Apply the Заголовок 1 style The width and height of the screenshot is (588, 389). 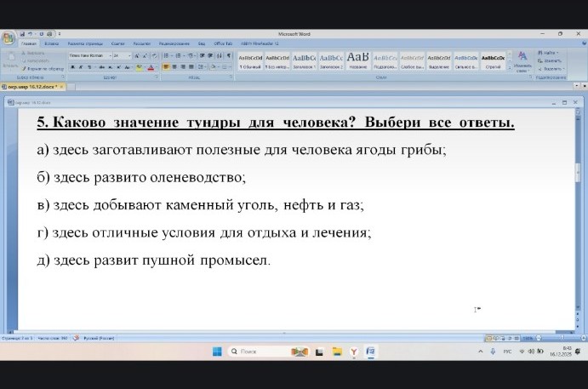(x=304, y=61)
